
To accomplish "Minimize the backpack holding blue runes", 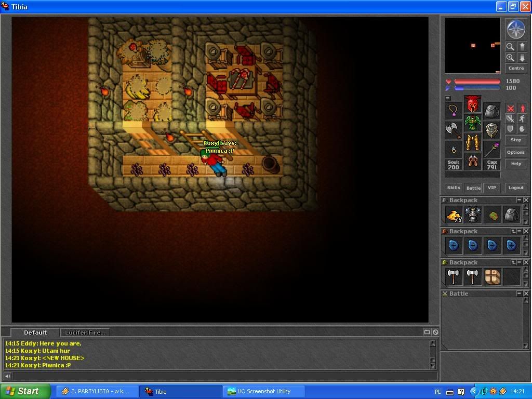I will point(519,231).
